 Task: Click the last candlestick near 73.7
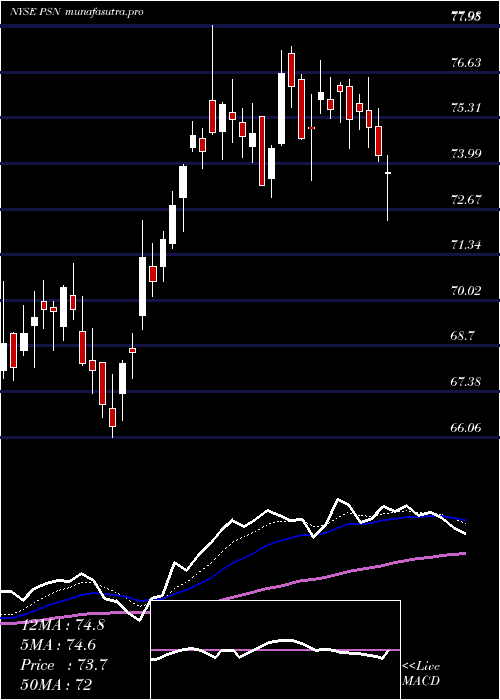pyautogui.click(x=388, y=188)
